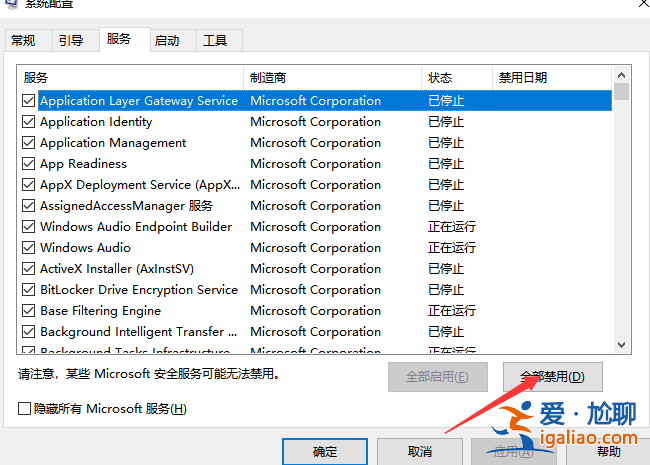This screenshot has width=650, height=465.
Task: Cancel with the 取消 button
Action: [420, 451]
